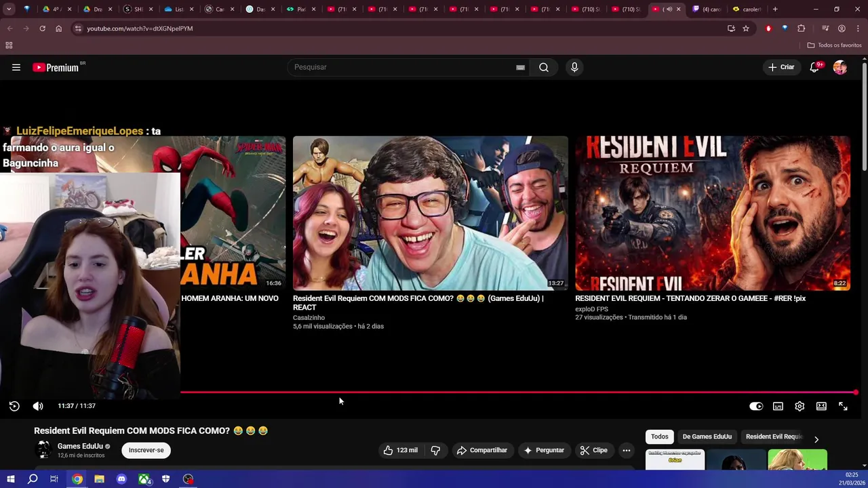View site information icon
Image resolution: width=868 pixels, height=488 pixels.
click(x=78, y=28)
